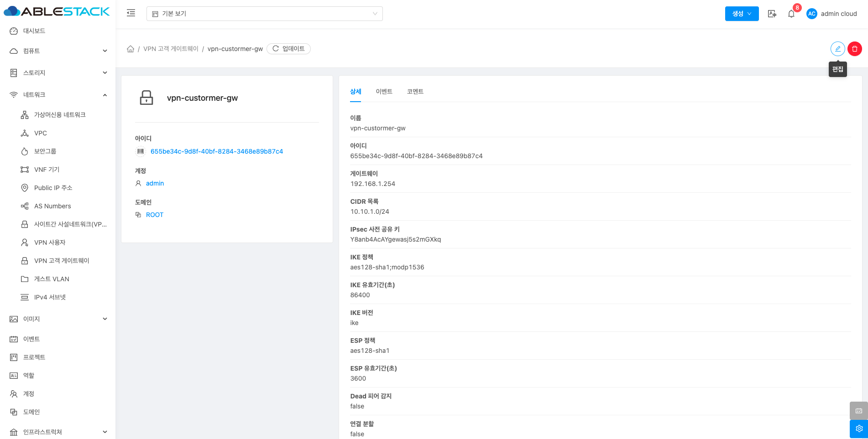The height and width of the screenshot is (439, 868).
Task: Click the ABLESTACK logo
Action: [57, 11]
